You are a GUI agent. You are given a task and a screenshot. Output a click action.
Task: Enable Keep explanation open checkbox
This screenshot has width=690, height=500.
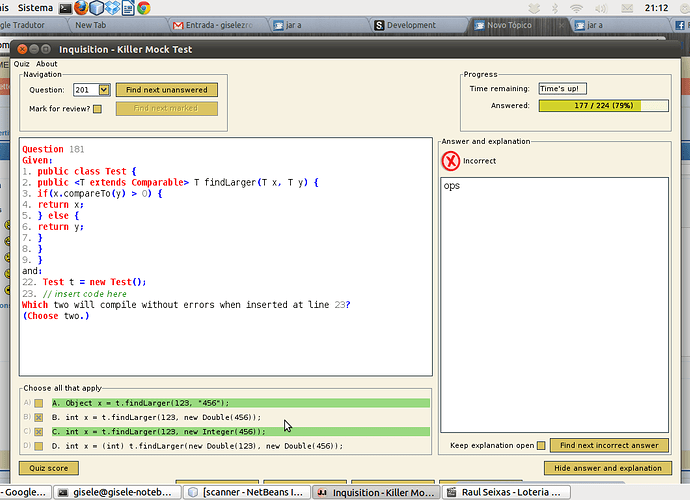coord(541,445)
